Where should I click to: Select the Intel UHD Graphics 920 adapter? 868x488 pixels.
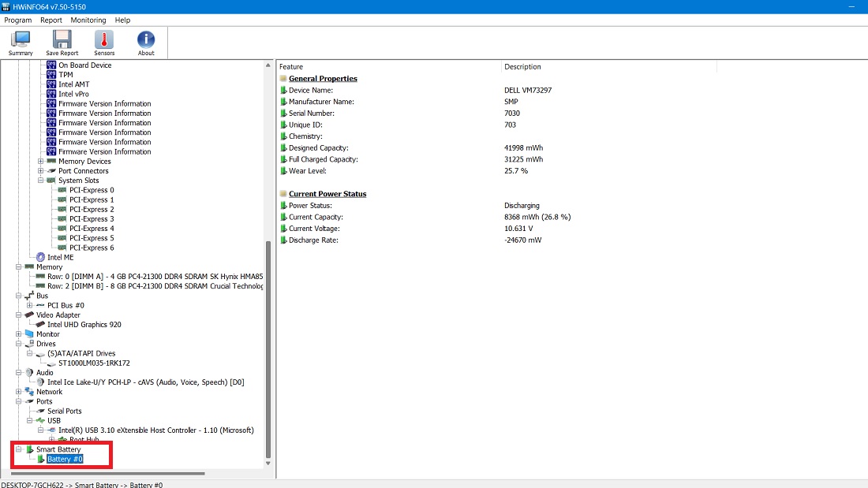click(x=82, y=324)
